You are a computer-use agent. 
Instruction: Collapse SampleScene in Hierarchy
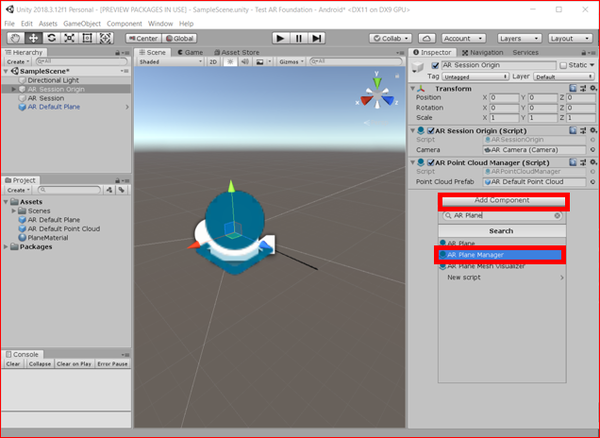click(6, 71)
